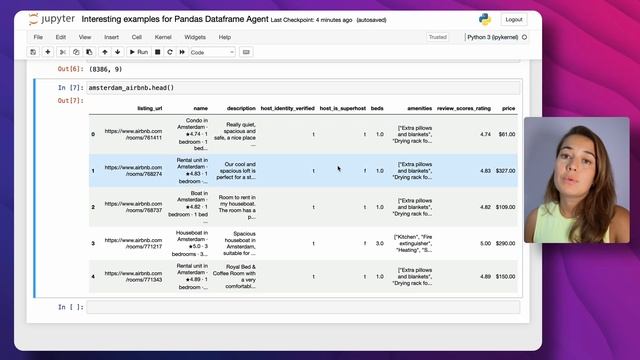The image size is (640, 360).
Task: Click the Jupyter logo
Action: pyautogui.click(x=52, y=19)
